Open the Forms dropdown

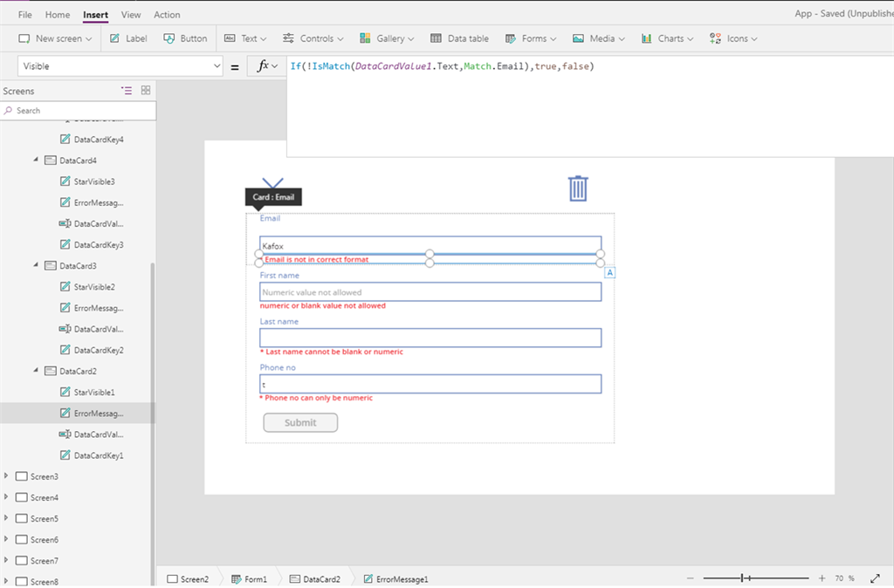pyautogui.click(x=530, y=38)
